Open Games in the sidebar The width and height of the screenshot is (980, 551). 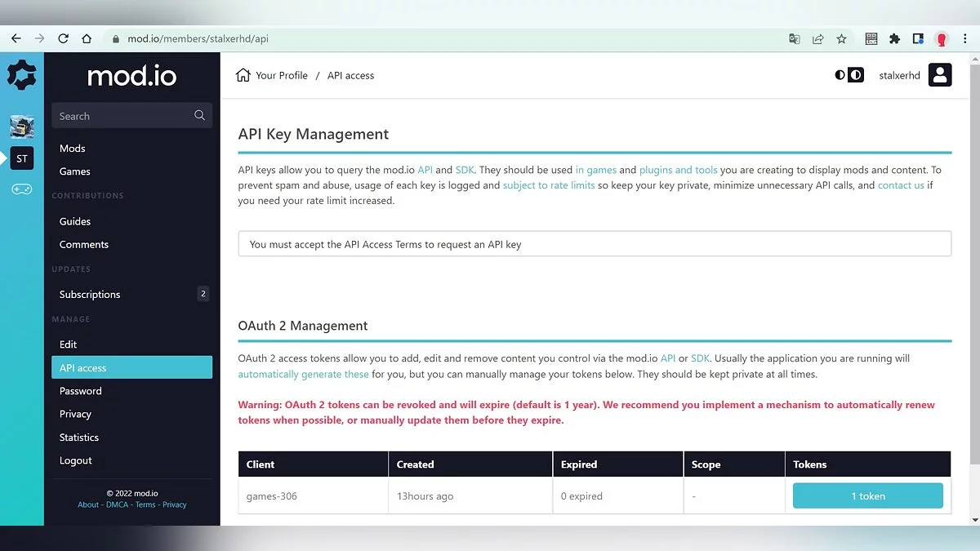(74, 171)
